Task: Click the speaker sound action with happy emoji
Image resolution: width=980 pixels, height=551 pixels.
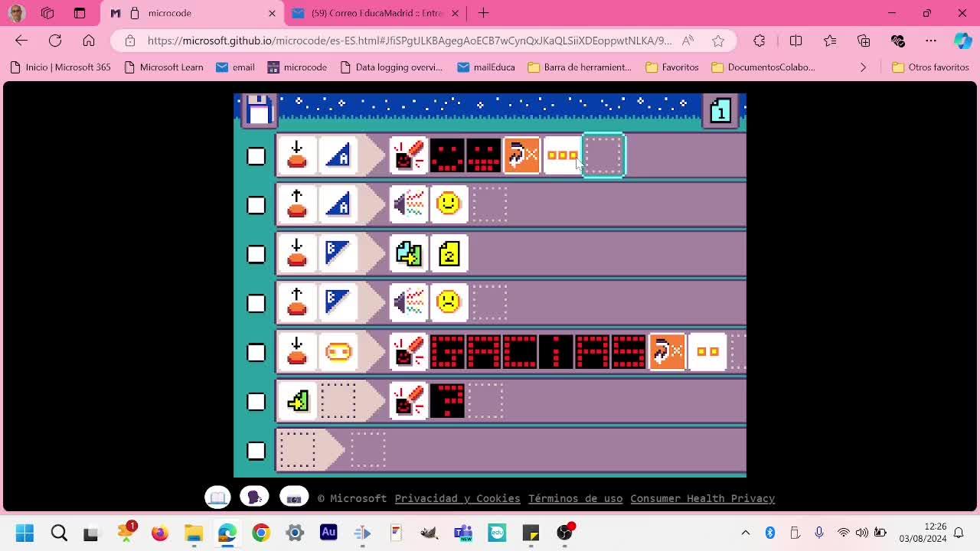Action: coord(409,205)
